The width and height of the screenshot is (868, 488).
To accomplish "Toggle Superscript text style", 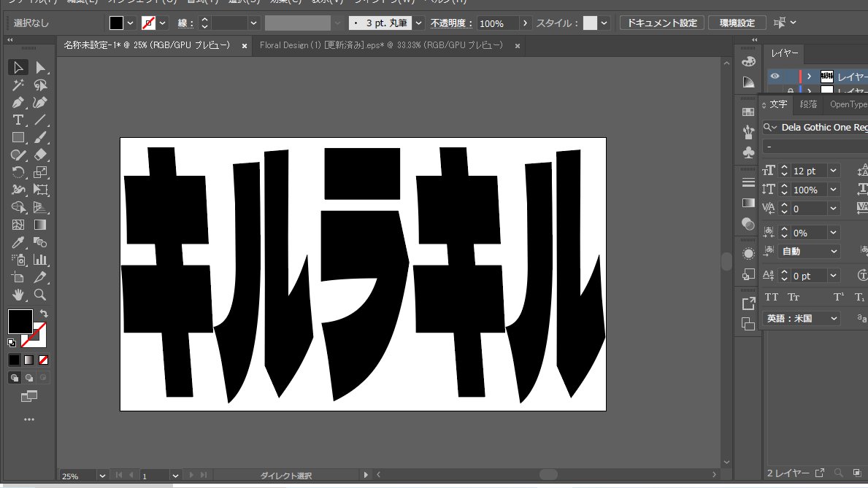I will point(839,297).
